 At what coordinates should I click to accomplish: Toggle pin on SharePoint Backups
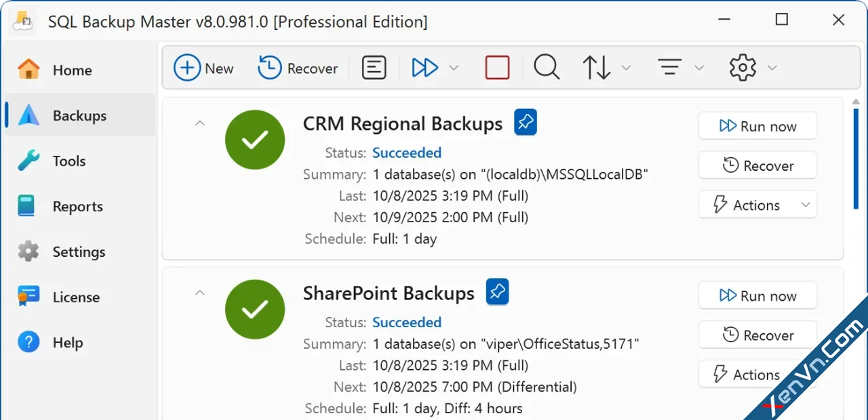[497, 291]
